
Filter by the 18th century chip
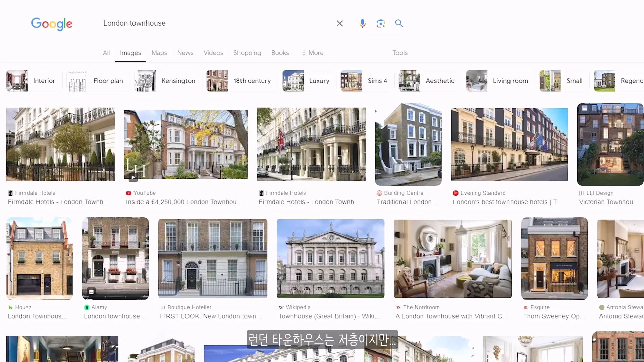(242, 81)
